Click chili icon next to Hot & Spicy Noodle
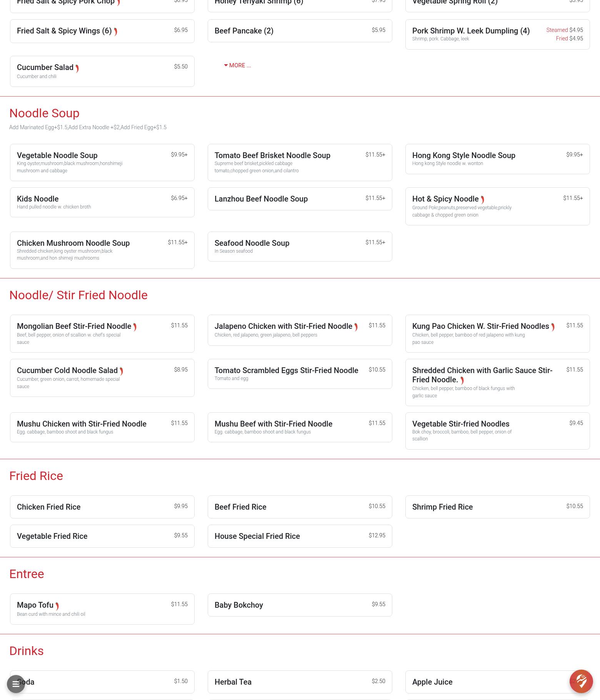The image size is (600, 700). click(482, 200)
